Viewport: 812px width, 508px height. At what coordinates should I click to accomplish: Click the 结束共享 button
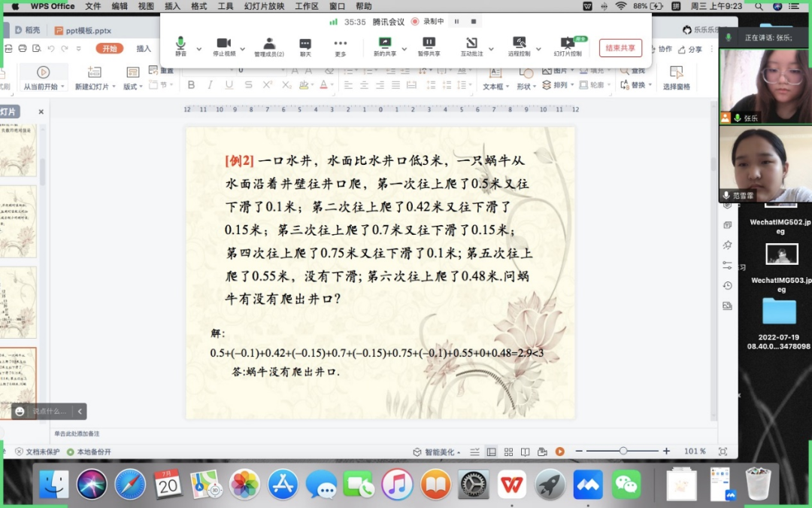[620, 47]
